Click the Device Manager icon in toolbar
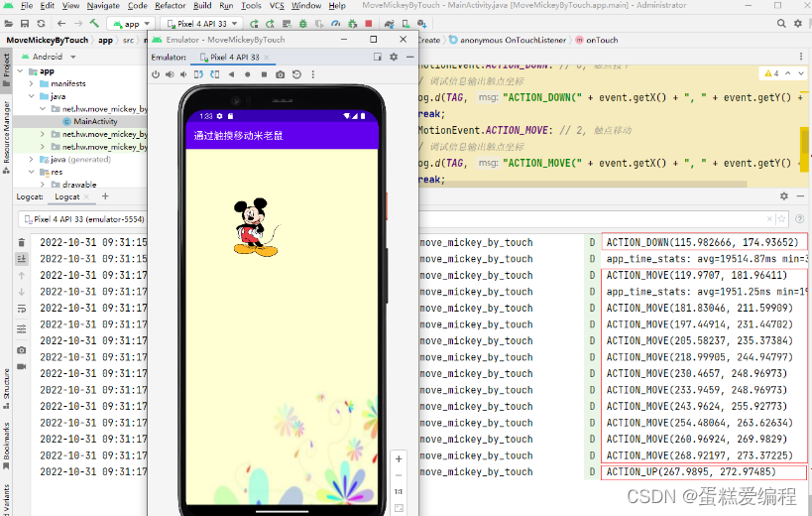Screen dimensions: 812x516 (406, 24)
